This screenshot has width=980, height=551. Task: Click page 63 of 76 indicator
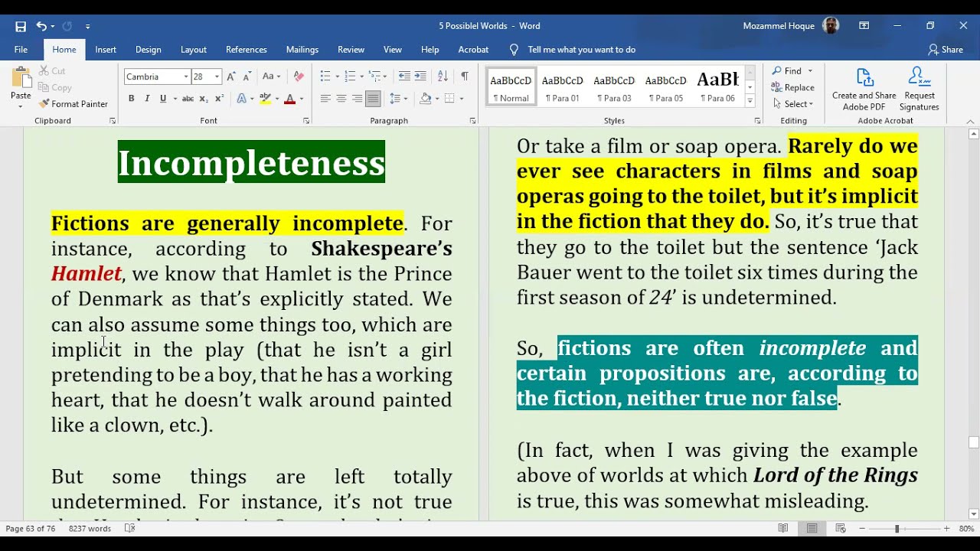pos(31,528)
